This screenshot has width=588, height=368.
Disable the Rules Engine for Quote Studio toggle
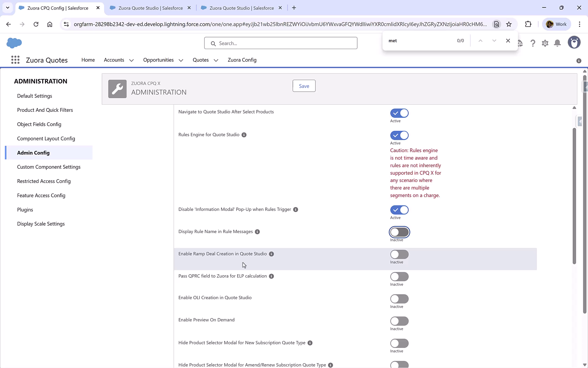(399, 135)
